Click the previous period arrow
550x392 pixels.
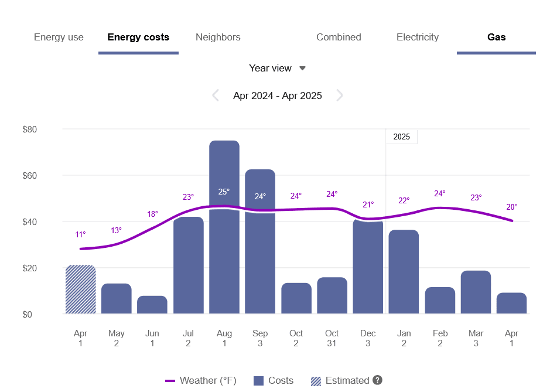coord(215,96)
